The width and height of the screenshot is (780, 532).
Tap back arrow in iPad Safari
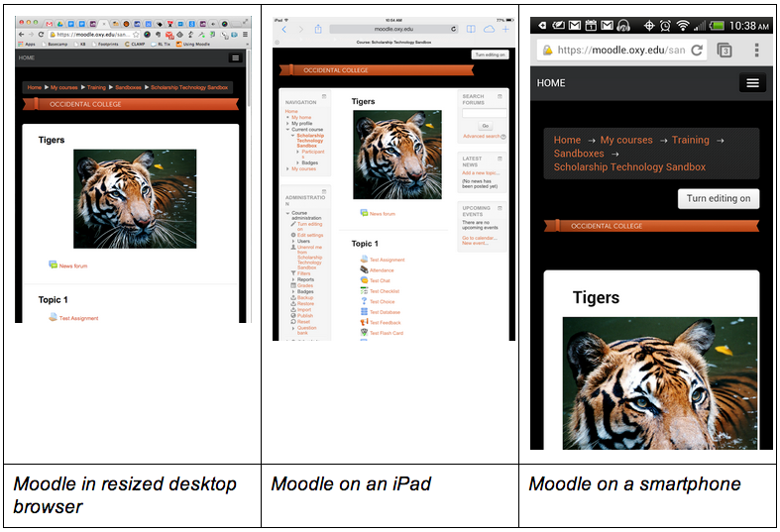(284, 30)
